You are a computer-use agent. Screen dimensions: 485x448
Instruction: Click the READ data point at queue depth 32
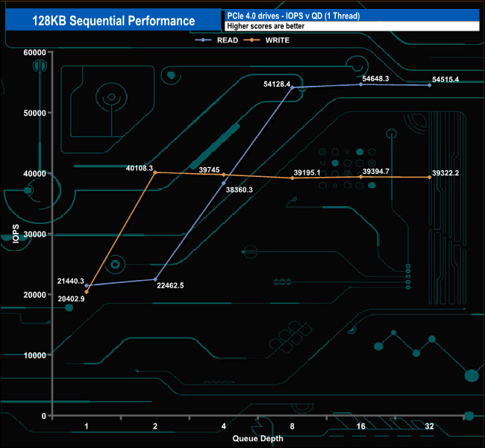(x=430, y=85)
